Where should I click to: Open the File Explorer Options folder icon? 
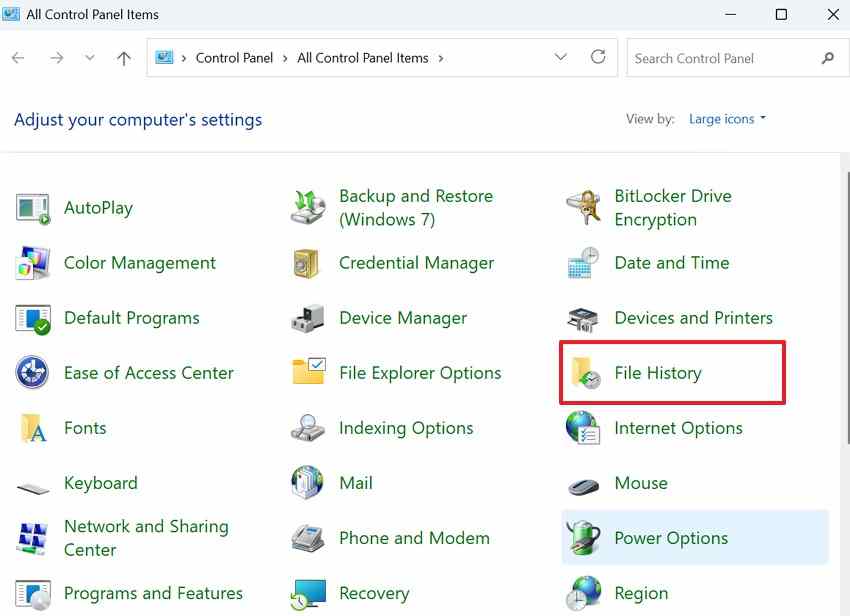pyautogui.click(x=308, y=371)
